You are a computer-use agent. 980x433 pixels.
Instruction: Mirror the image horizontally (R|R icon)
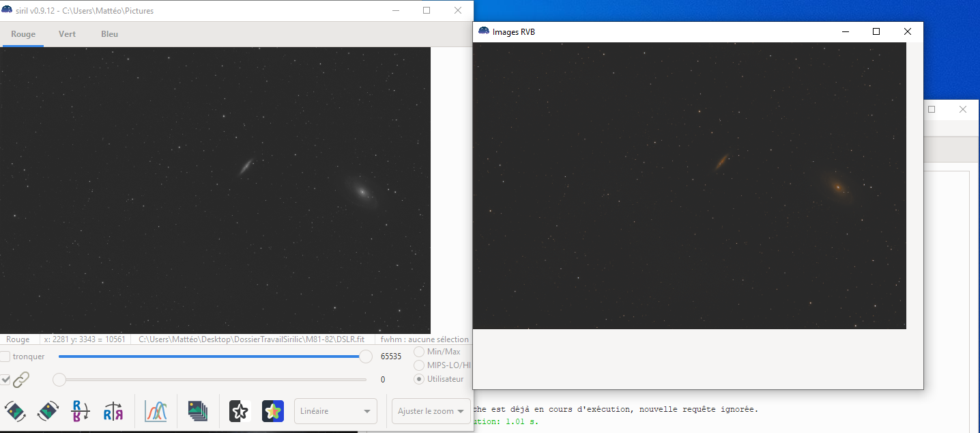point(113,411)
